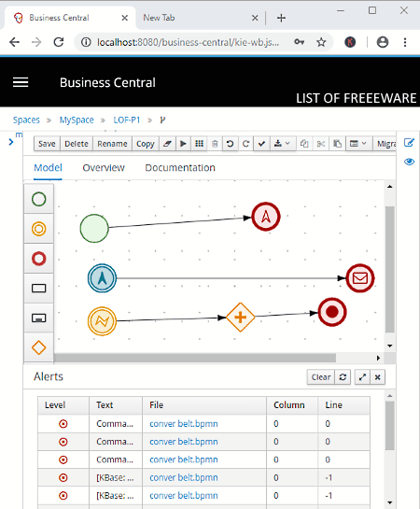Expand the left project explorer chevron
This screenshot has width=420, height=509.
tap(11, 142)
